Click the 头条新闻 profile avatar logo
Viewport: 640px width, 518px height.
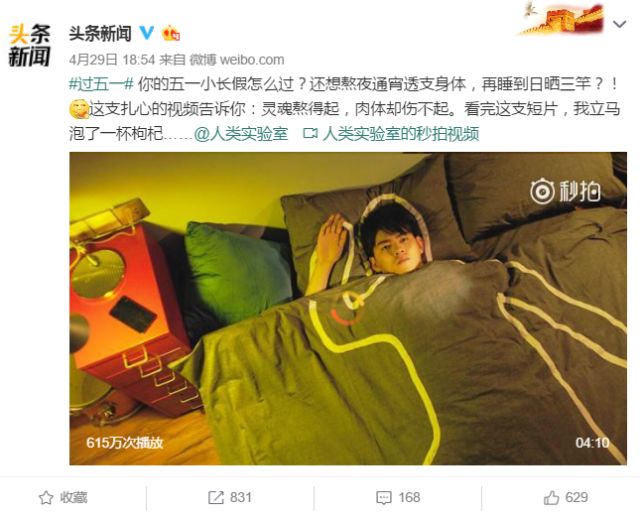tap(29, 45)
